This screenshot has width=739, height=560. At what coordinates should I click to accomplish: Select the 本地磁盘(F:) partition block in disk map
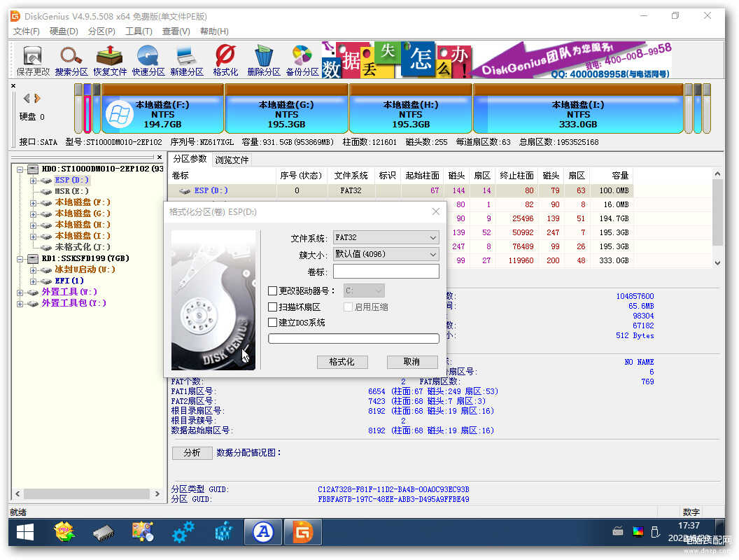click(x=162, y=109)
